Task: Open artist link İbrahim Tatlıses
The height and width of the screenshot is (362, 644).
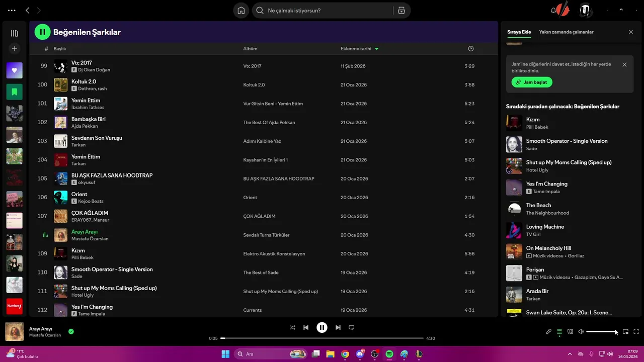Action: point(88,107)
